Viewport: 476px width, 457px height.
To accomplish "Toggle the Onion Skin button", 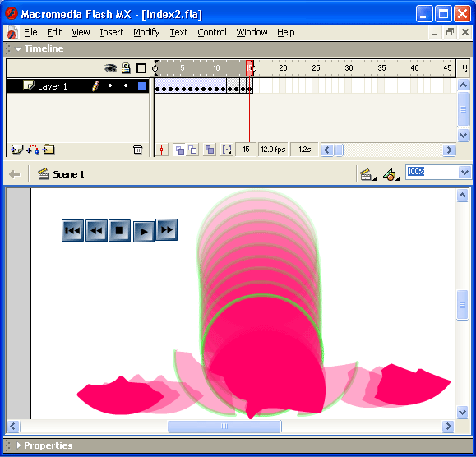I will 179,150.
